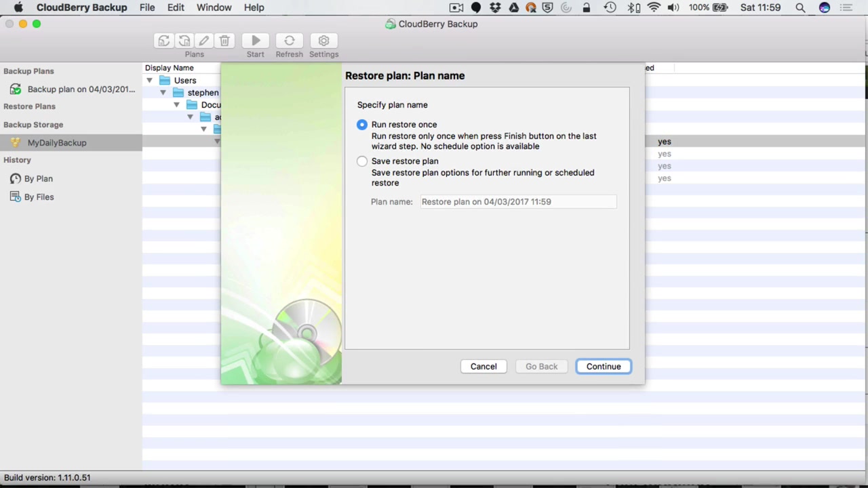Click the Backup Storage section header
Screen dimensions: 868x488
point(33,125)
